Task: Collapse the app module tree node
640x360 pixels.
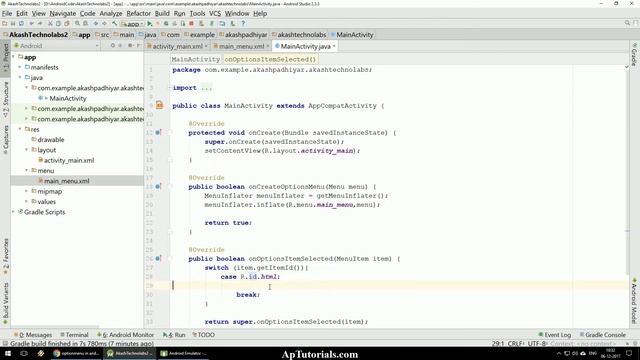Action: click(x=13, y=57)
